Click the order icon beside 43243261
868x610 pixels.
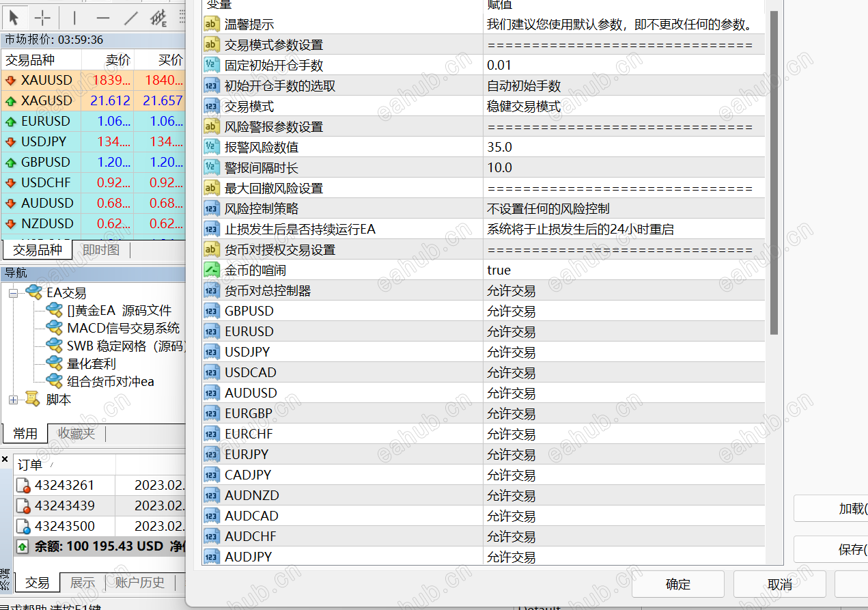24,486
